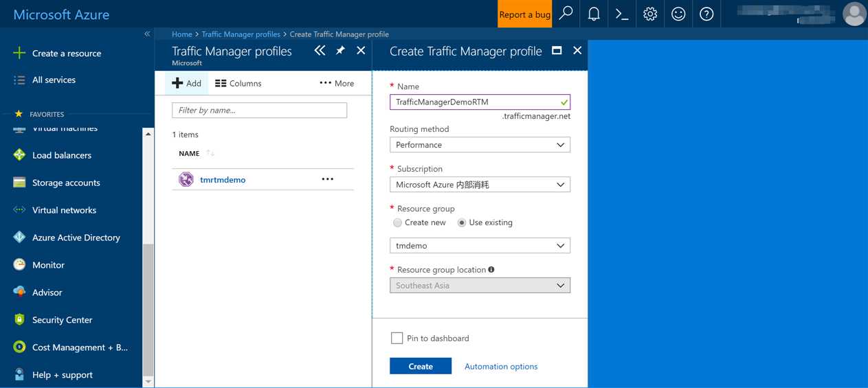Viewport: 868px width, 388px height.
Task: Open the account avatar menu
Action: pos(854,14)
